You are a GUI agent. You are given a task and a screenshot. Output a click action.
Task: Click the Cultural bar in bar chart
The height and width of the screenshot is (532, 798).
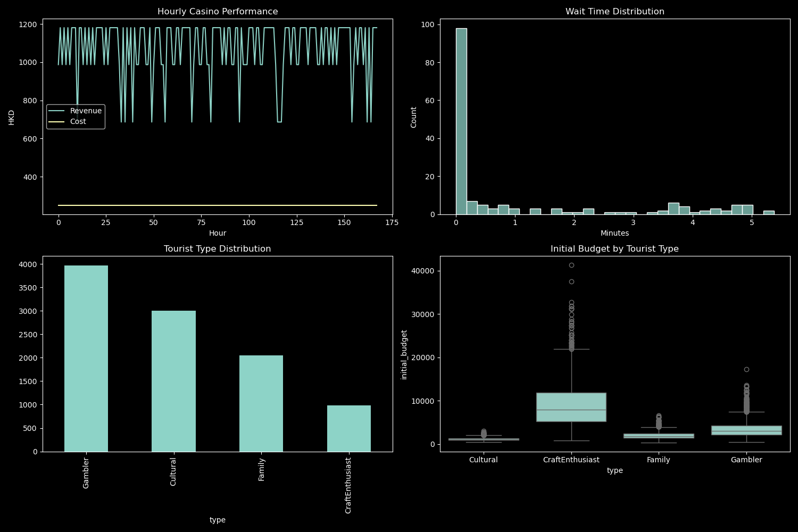tap(173, 381)
